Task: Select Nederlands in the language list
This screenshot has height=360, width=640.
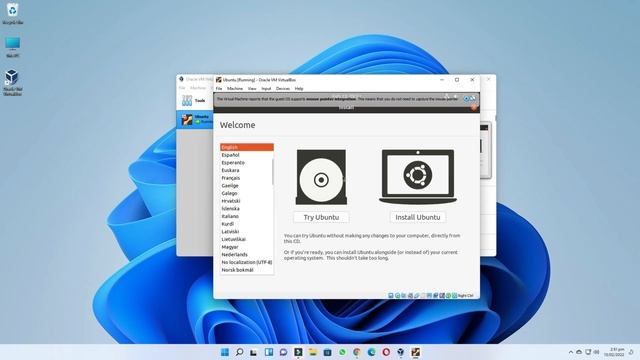Action: 247,254
